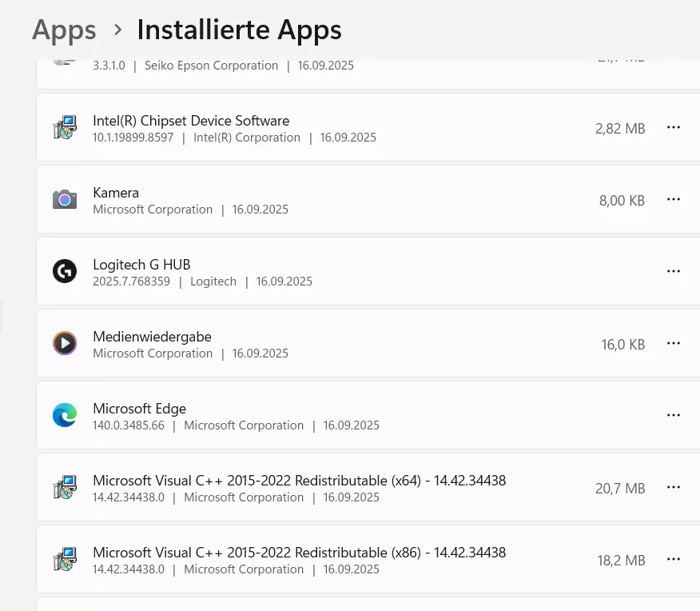This screenshot has width=700, height=611.
Task: Select the Logitech G HUB app title
Action: [x=141, y=265]
